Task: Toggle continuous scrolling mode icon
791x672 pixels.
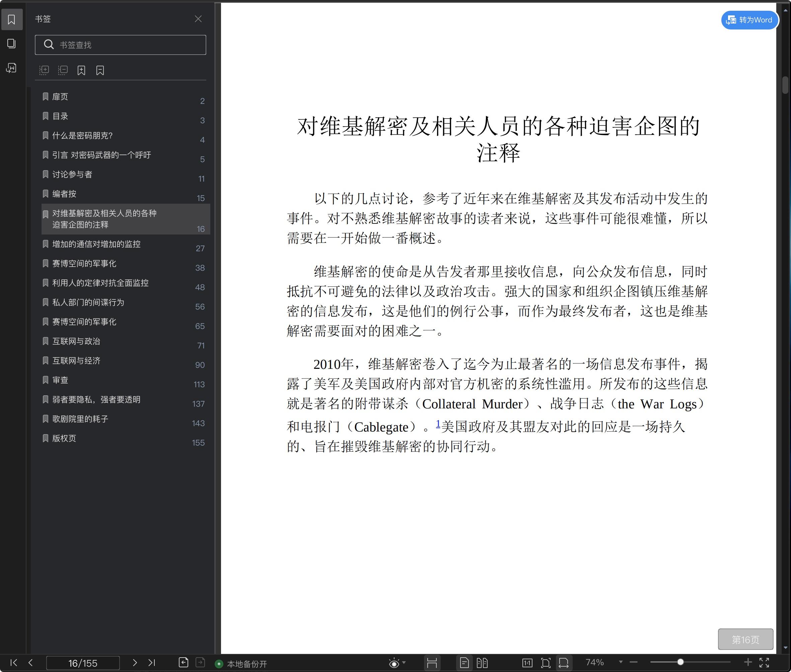Action: pos(432,663)
